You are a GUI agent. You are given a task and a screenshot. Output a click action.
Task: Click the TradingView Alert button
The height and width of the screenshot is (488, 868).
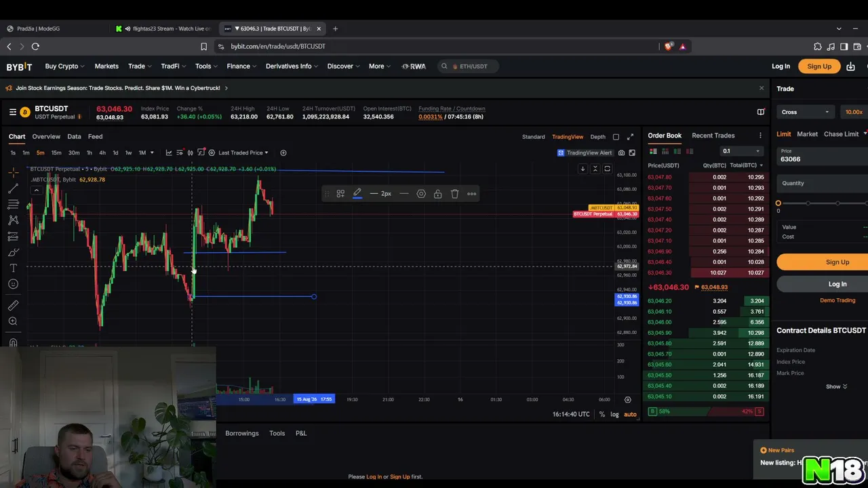(x=585, y=152)
